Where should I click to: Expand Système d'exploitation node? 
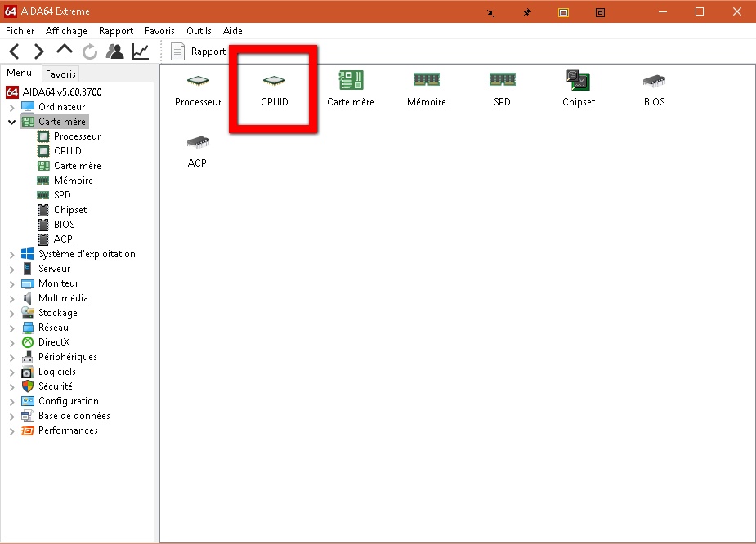coord(12,254)
